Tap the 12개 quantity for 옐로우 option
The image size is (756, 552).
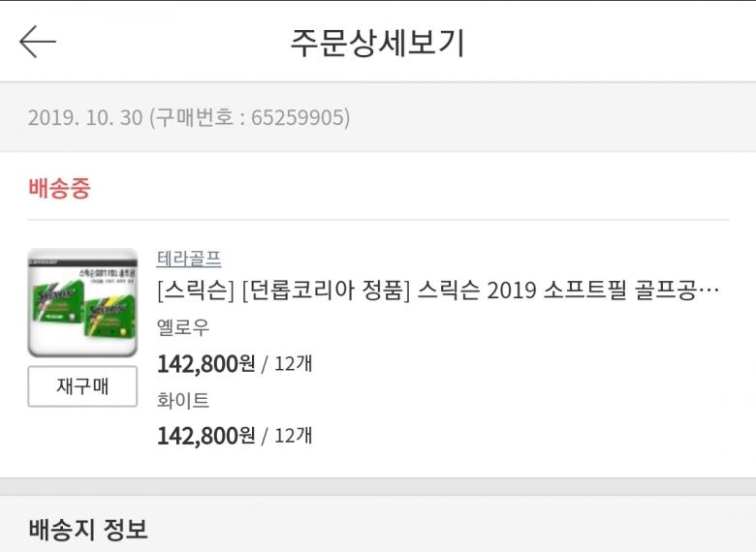(x=293, y=365)
